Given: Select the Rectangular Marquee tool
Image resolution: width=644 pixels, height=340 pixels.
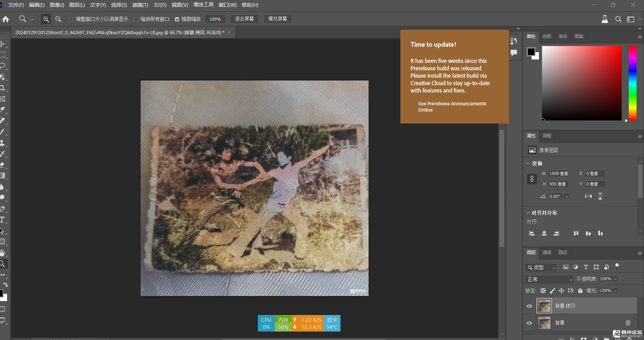Looking at the screenshot, I should (x=2, y=55).
